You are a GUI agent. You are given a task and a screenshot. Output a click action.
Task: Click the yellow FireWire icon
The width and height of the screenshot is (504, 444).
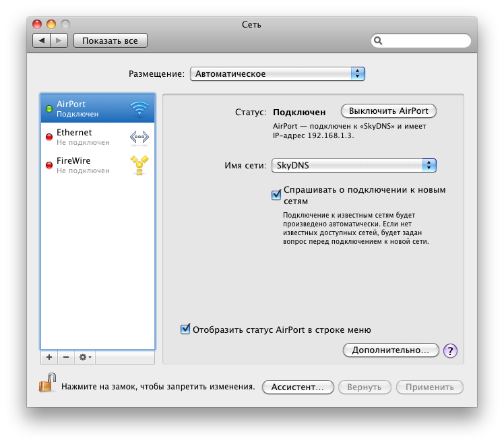pyautogui.click(x=139, y=165)
